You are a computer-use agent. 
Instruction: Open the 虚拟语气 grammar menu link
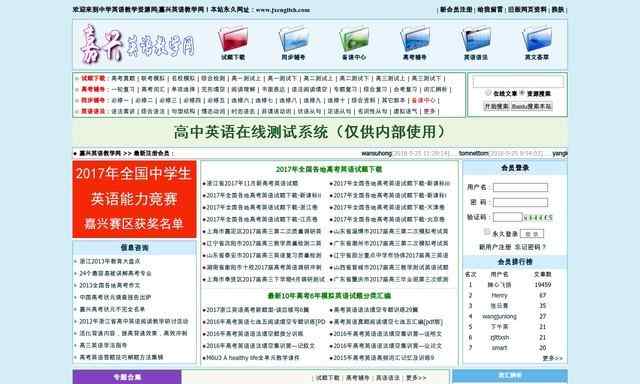(x=405, y=111)
